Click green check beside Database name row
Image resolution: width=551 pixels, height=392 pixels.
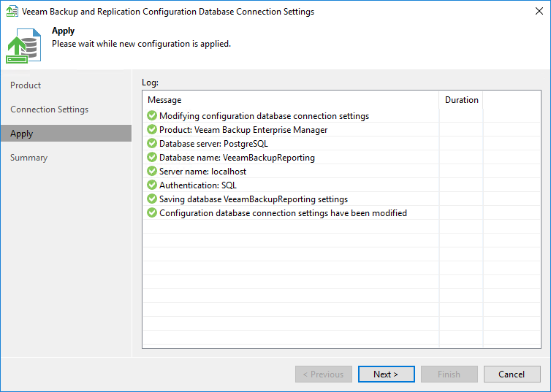pyautogui.click(x=152, y=158)
